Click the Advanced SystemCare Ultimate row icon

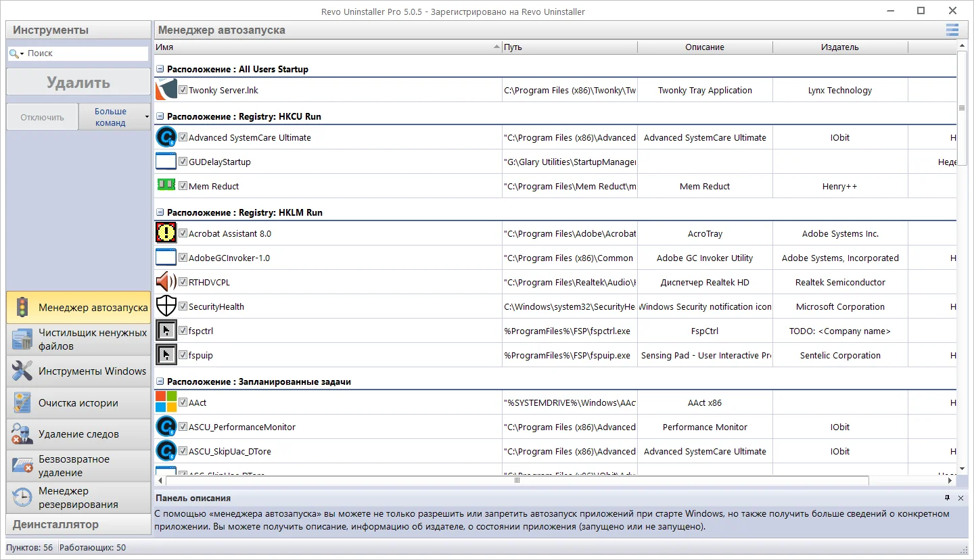[x=166, y=137]
